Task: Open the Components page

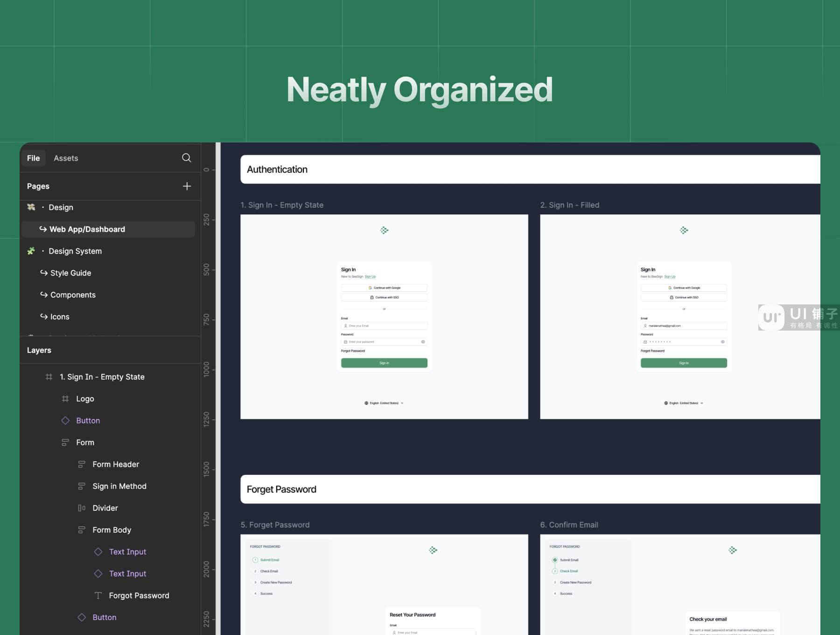Action: [x=73, y=295]
